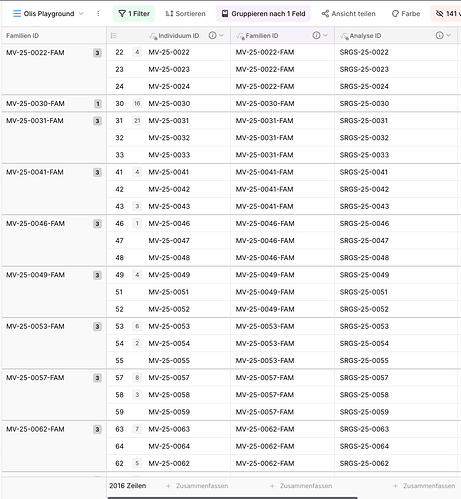Click comment badge 4 in row 49

coord(137,275)
